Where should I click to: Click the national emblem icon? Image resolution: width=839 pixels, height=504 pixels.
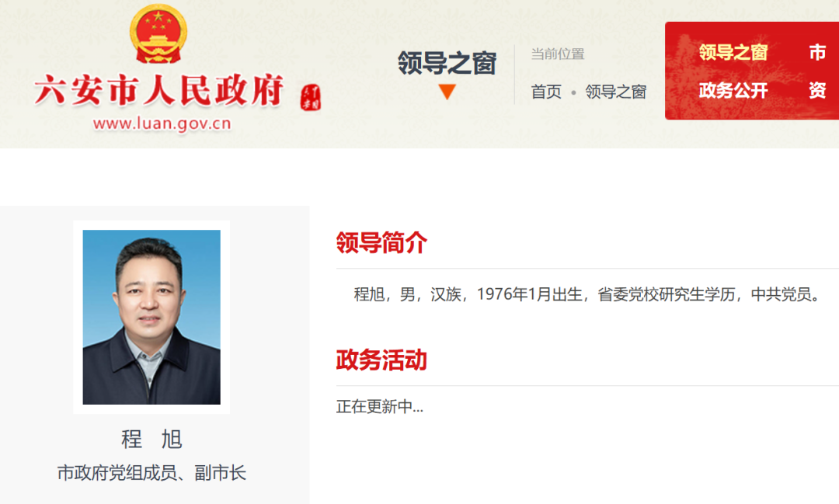point(158,34)
